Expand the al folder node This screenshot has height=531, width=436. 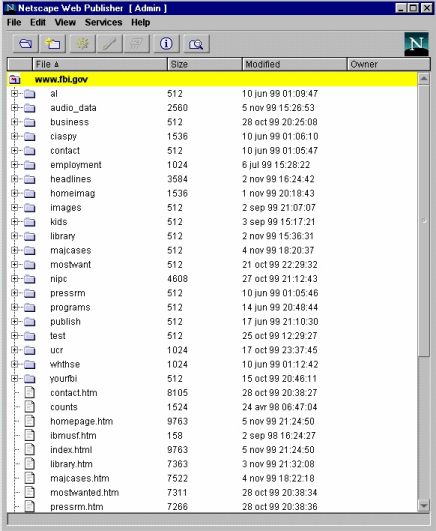14,93
